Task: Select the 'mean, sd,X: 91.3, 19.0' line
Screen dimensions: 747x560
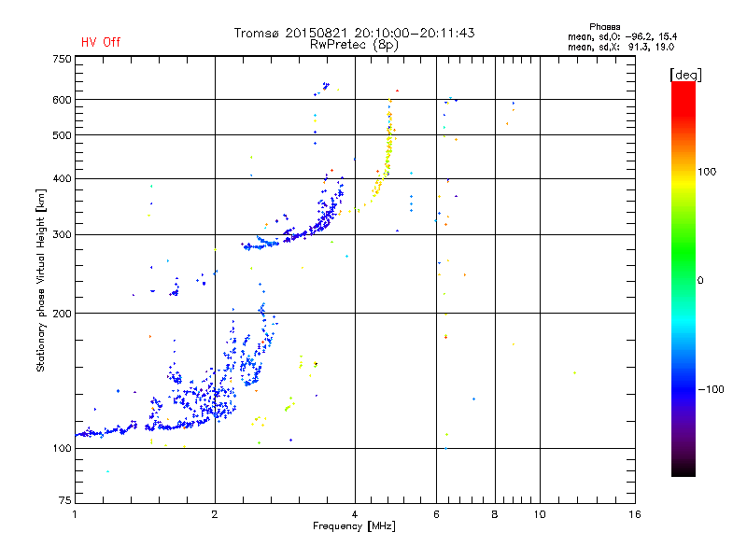Action: [621, 47]
